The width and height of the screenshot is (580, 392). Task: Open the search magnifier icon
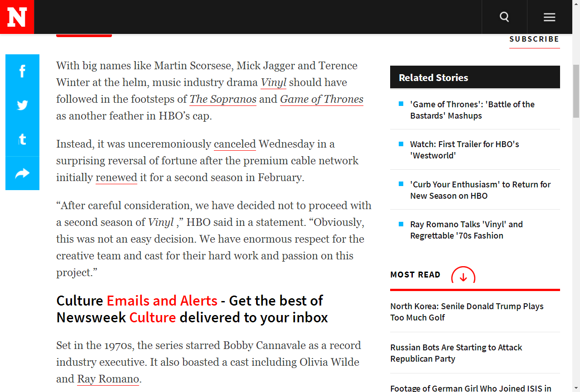point(504,17)
